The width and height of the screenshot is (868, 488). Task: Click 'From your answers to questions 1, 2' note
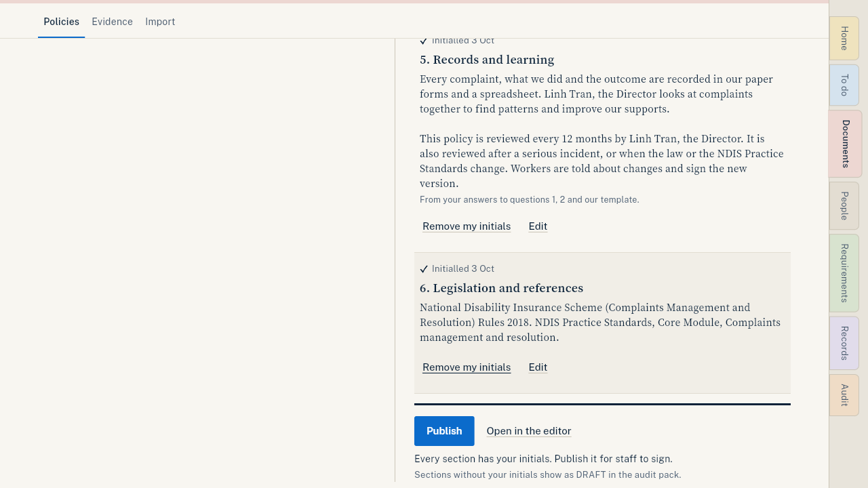[x=530, y=200]
